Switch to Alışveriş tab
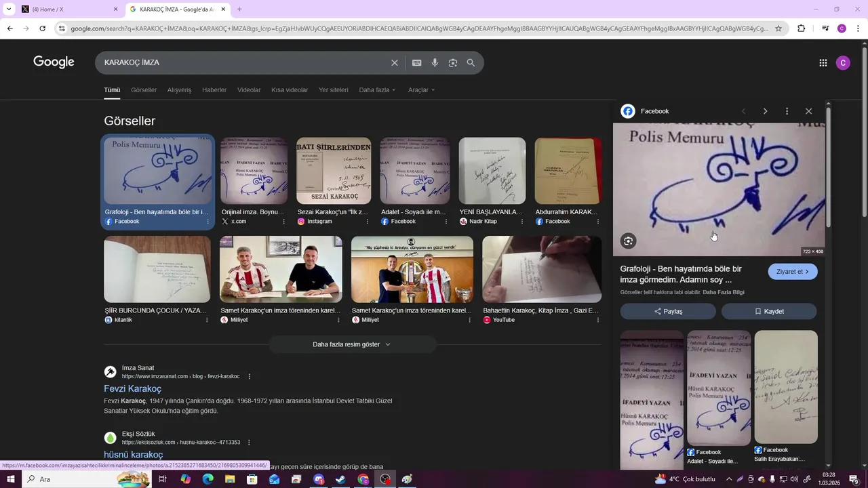 pyautogui.click(x=179, y=90)
